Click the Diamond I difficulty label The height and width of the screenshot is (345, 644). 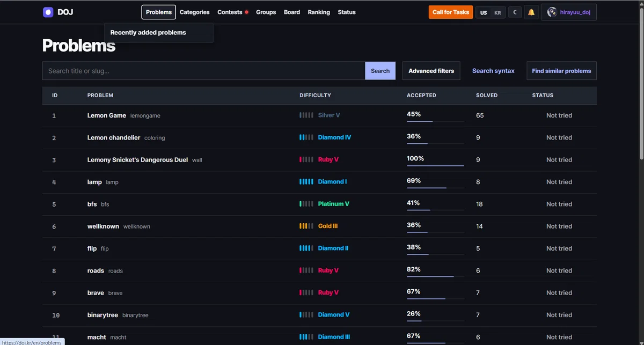332,182
